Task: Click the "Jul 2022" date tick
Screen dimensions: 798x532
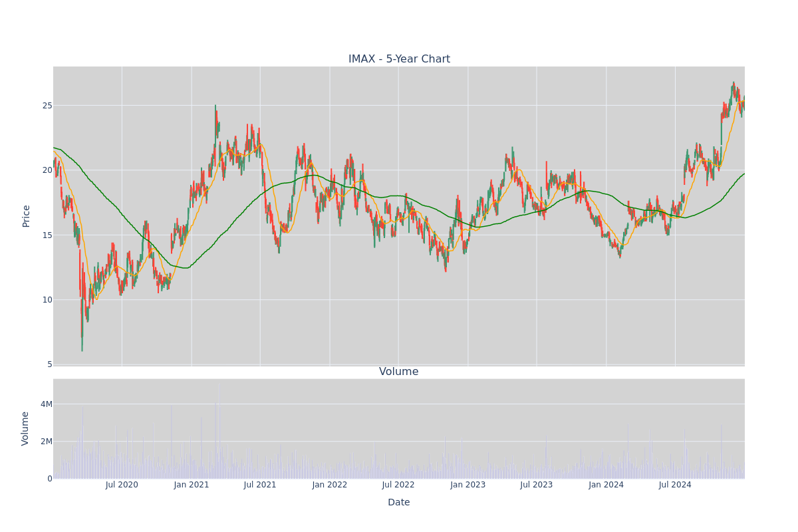Action: [x=398, y=485]
